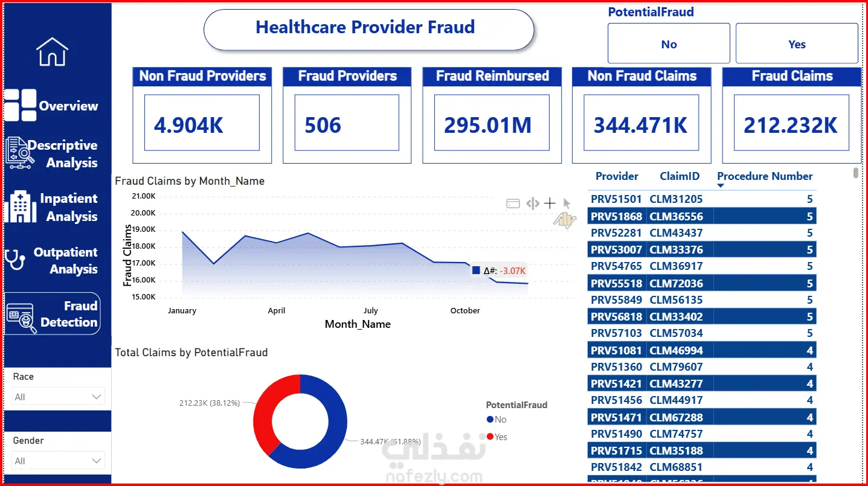Viewport: 868px width, 486px height.
Task: Click the October axis label
Action: 465,310
